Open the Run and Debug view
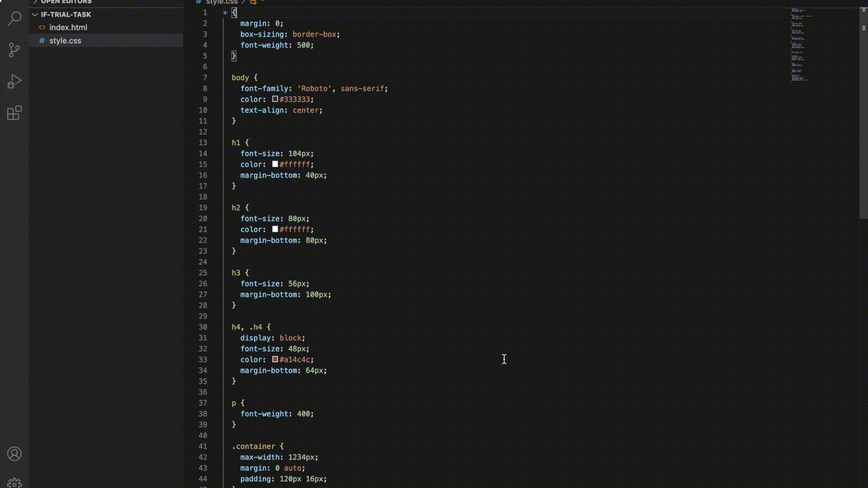The width and height of the screenshot is (868, 488). coord(14,81)
